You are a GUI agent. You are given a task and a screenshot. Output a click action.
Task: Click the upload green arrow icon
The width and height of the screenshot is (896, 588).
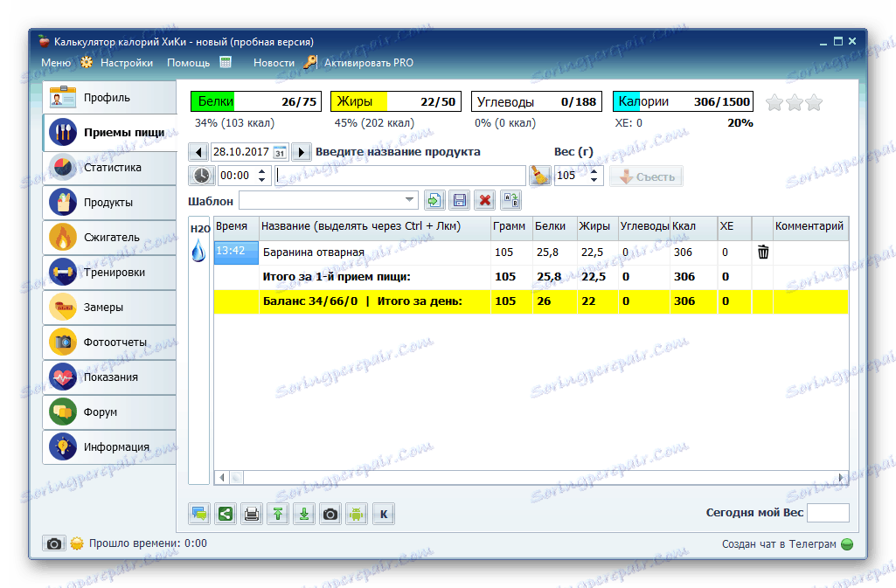tap(278, 514)
